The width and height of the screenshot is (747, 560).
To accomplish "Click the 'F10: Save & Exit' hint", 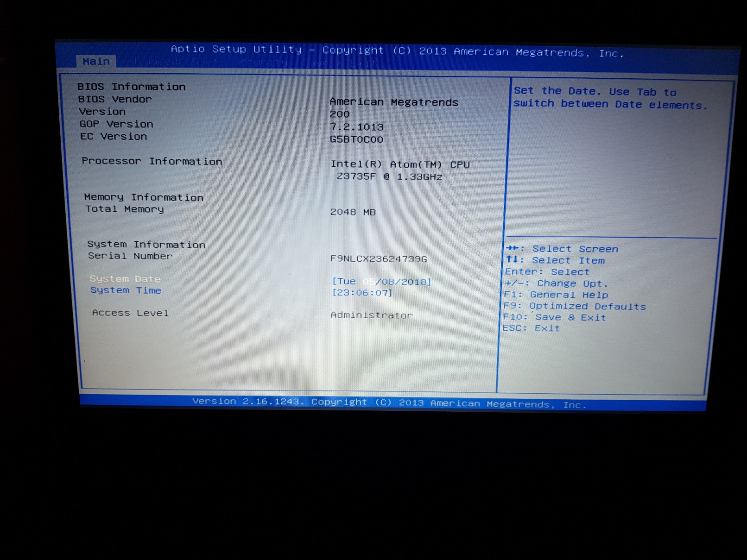I will click(555, 317).
